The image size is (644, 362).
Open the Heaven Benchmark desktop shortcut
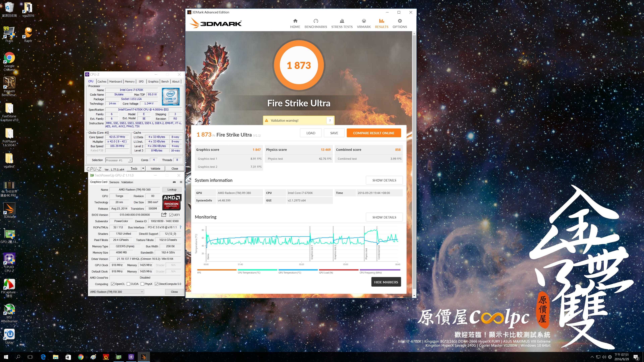pyautogui.click(x=9, y=86)
